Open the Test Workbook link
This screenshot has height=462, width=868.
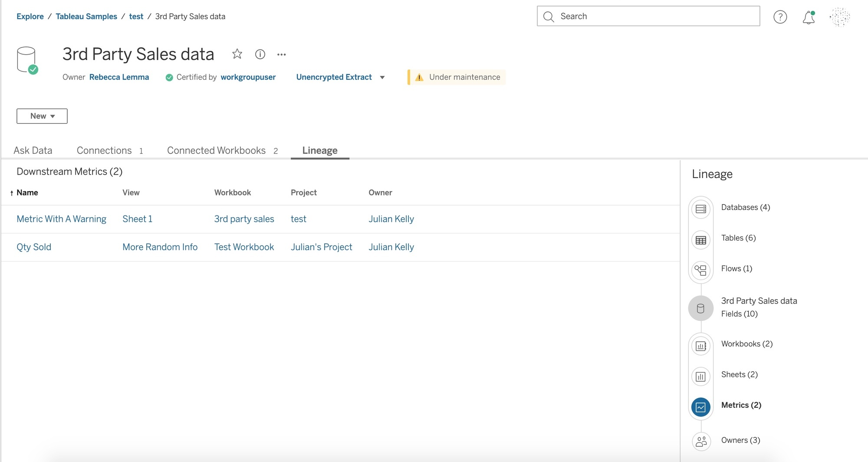click(244, 247)
